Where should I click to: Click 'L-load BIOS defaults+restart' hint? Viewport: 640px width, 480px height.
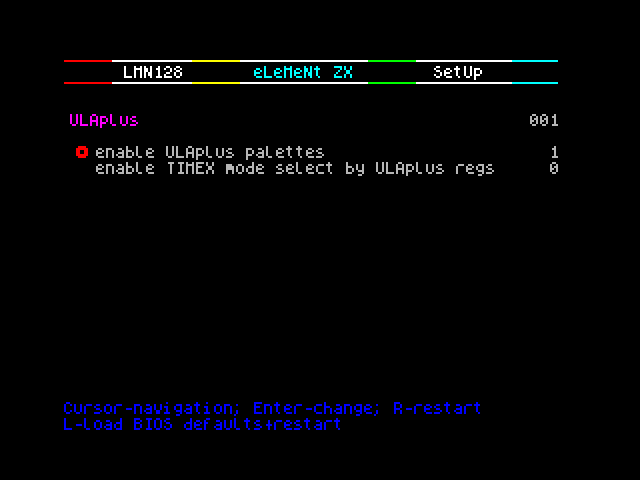tap(202, 424)
